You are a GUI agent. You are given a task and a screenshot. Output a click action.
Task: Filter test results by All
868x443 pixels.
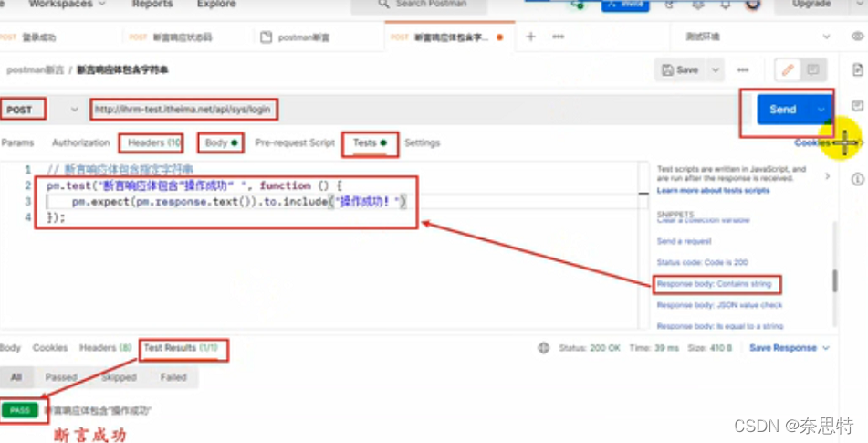coord(16,377)
